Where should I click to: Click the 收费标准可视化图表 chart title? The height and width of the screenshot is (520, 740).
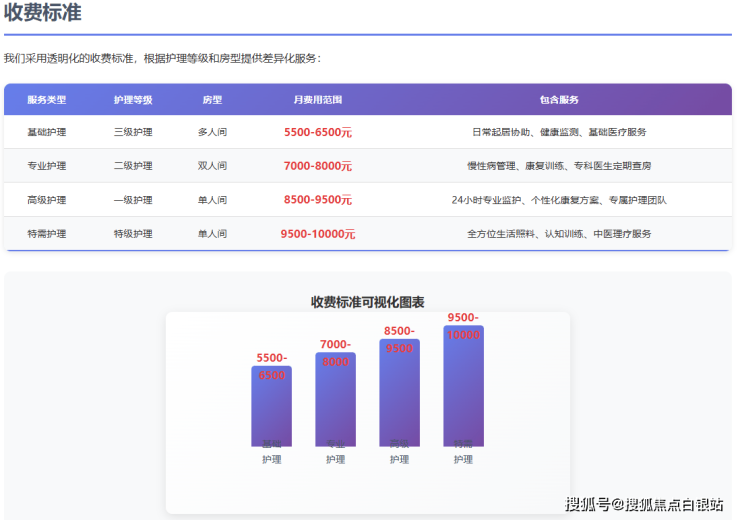click(367, 302)
